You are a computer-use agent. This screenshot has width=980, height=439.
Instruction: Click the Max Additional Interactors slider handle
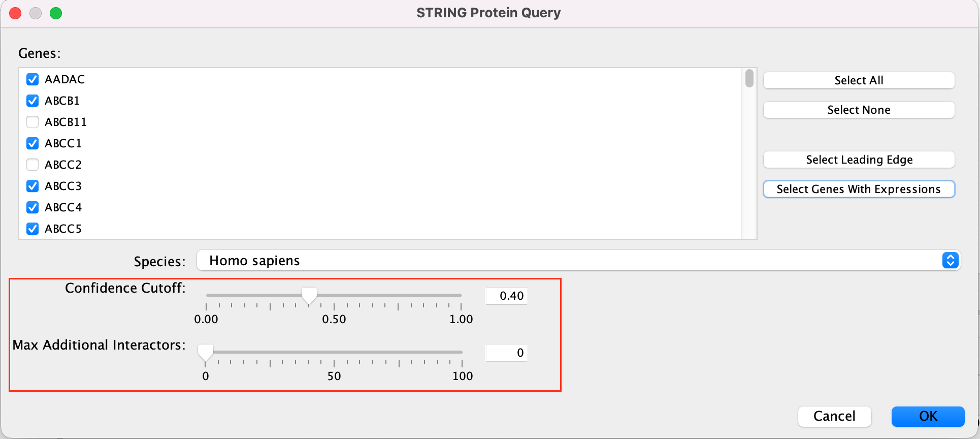pos(205,352)
